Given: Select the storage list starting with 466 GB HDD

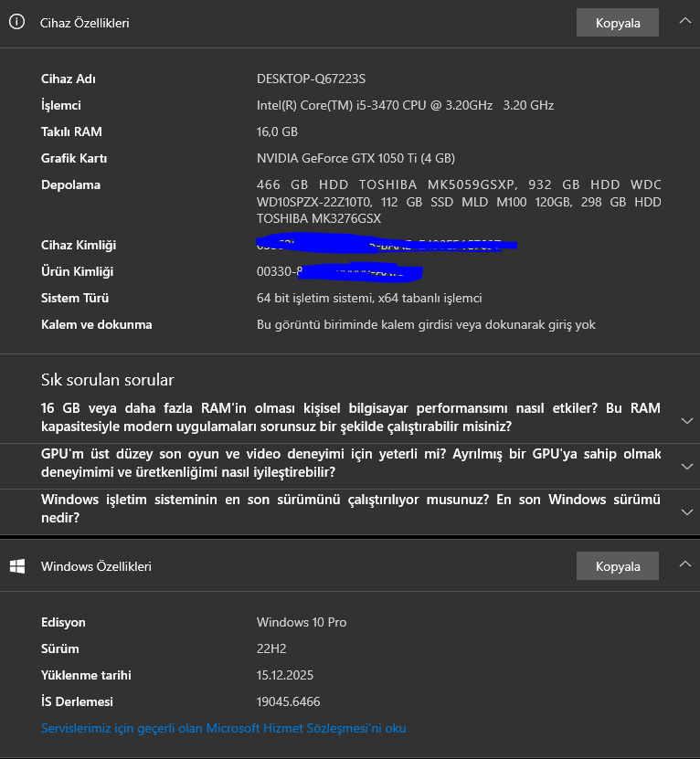Looking at the screenshot, I should coord(459,201).
